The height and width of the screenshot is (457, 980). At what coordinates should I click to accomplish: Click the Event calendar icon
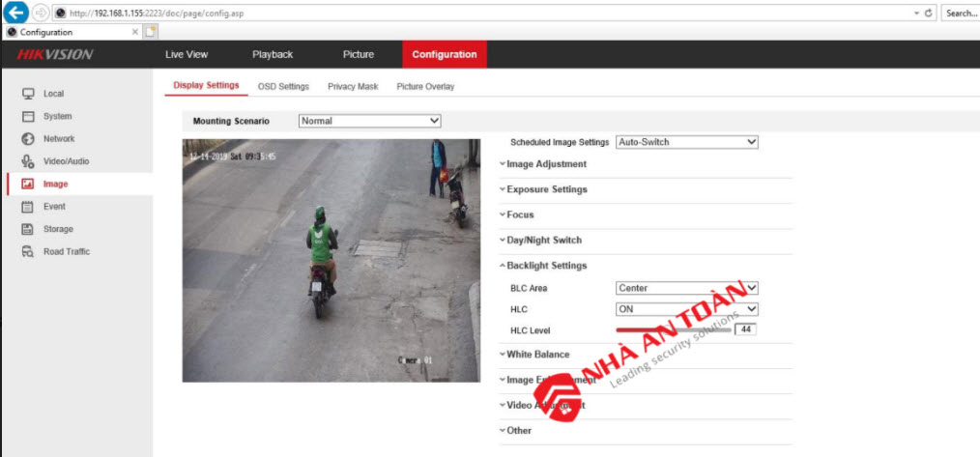[28, 207]
